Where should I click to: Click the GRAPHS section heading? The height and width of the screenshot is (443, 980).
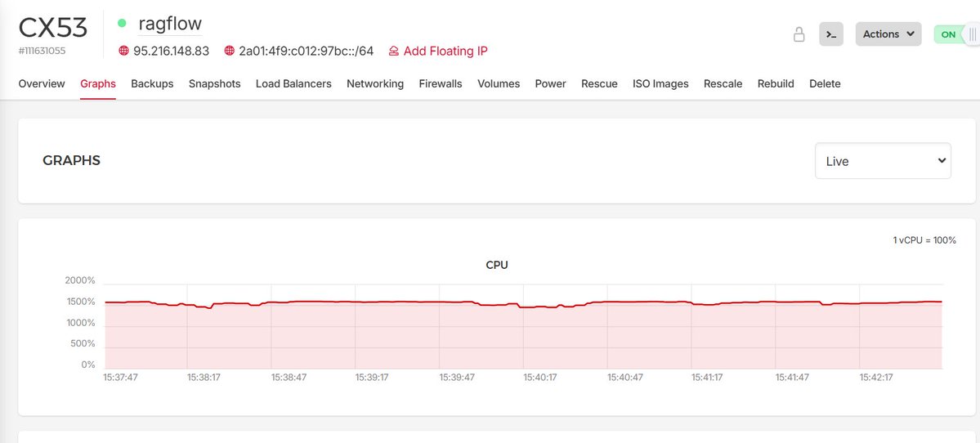coord(71,160)
